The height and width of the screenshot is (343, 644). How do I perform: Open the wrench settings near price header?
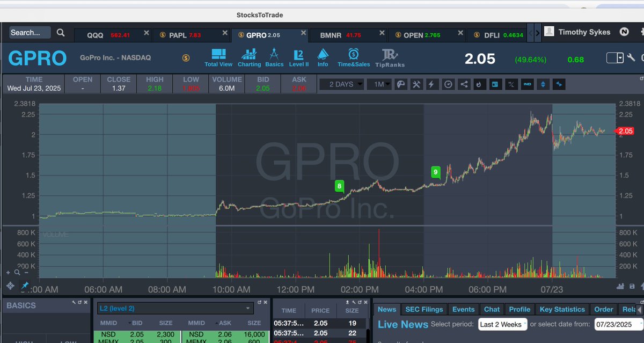pyautogui.click(x=631, y=58)
